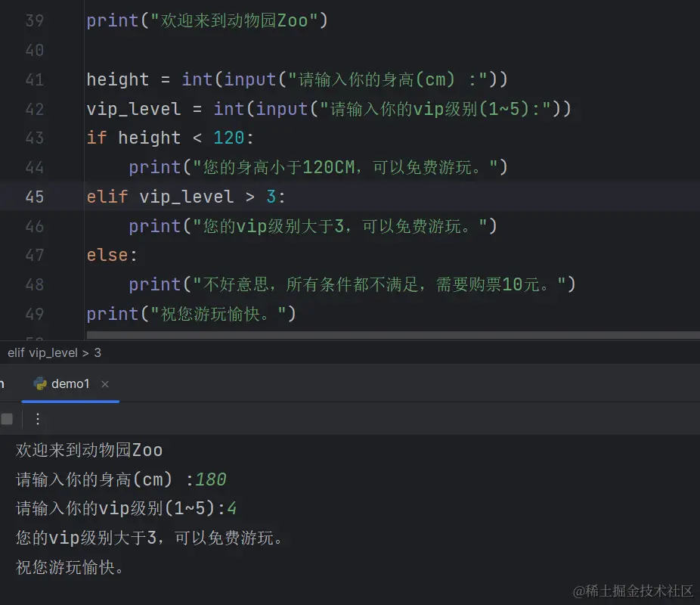Click line number 48 in gutter
The image size is (700, 605).
point(34,285)
